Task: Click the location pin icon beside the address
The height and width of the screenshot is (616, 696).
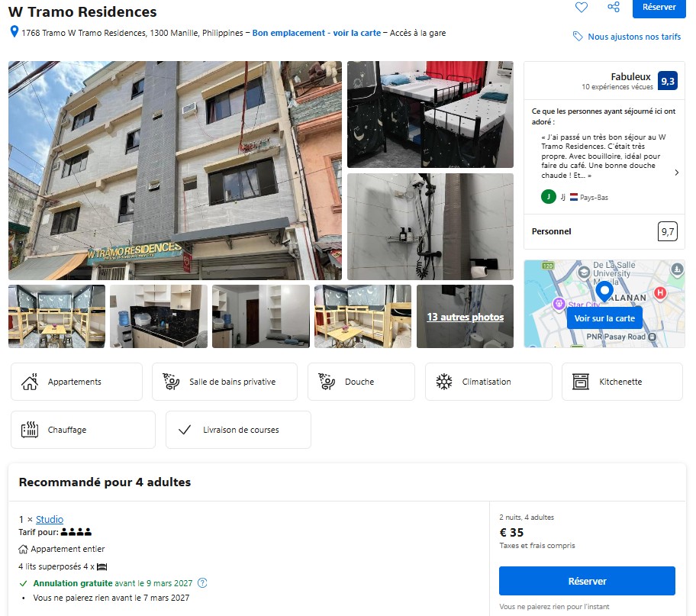Action: pos(14,31)
